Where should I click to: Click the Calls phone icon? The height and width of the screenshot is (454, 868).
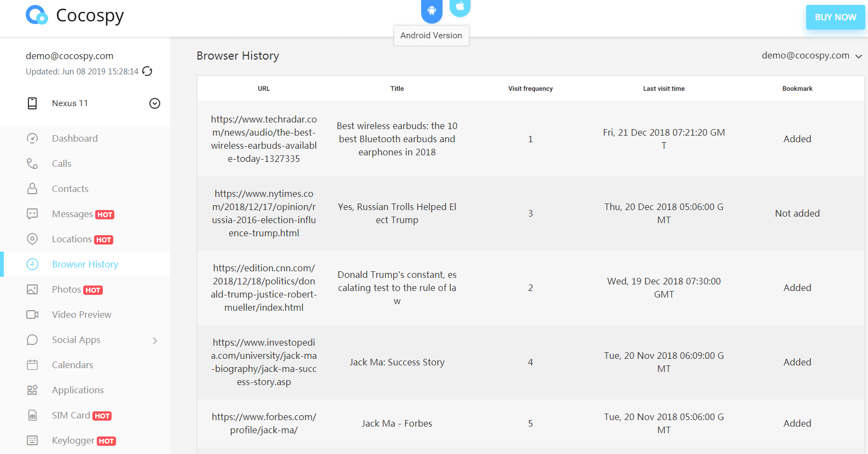click(32, 164)
